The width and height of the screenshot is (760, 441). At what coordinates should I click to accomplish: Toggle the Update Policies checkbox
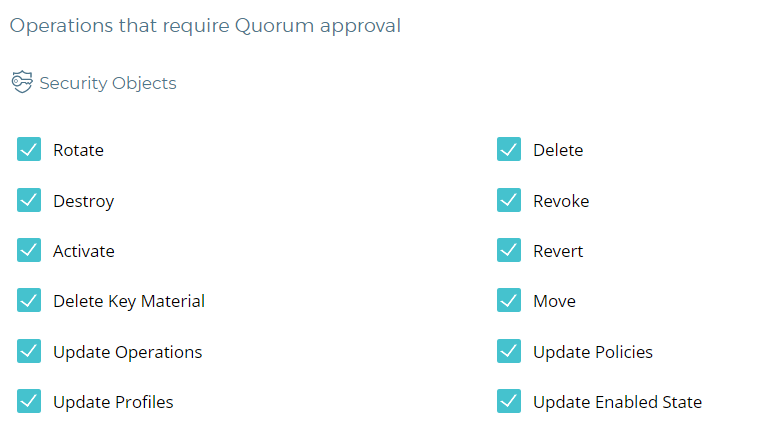pos(509,352)
